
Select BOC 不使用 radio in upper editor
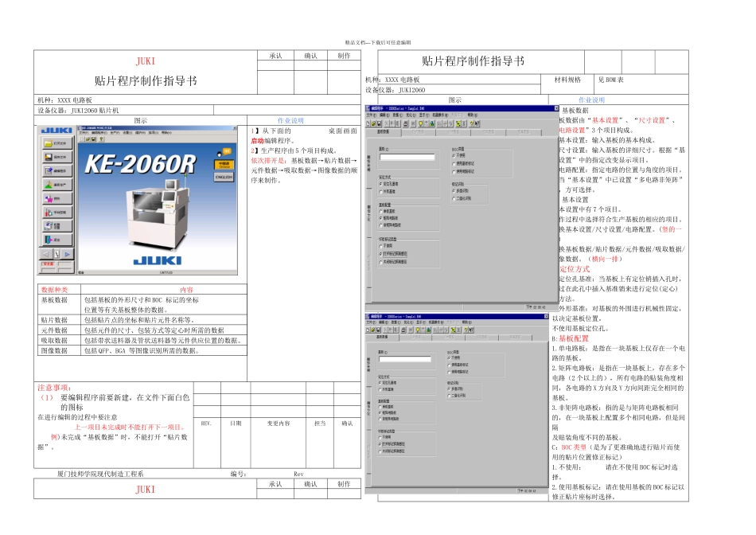pyautogui.click(x=459, y=156)
